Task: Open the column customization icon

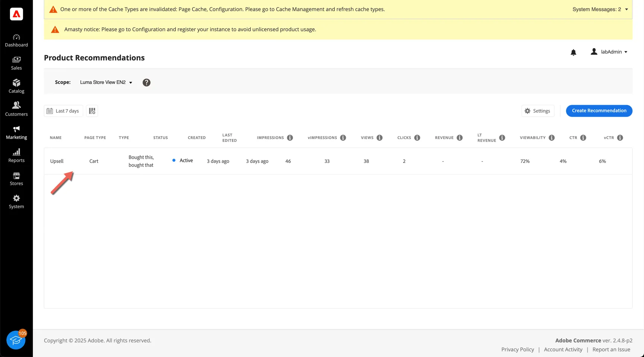Action: [x=92, y=111]
